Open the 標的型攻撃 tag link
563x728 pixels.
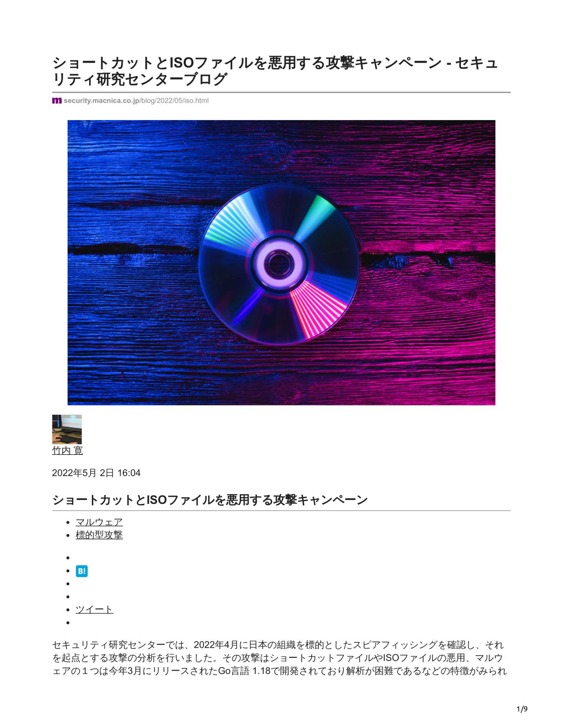[x=99, y=535]
